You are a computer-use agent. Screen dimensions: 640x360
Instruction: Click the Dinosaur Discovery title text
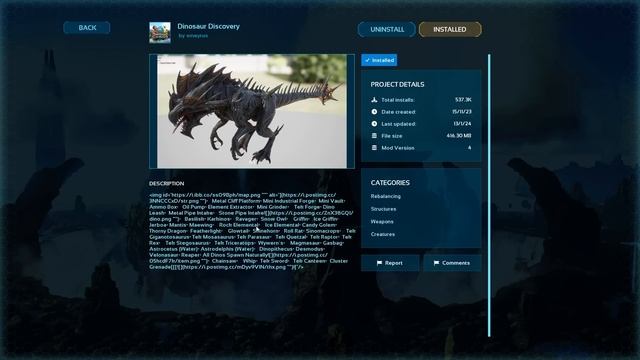(209, 26)
